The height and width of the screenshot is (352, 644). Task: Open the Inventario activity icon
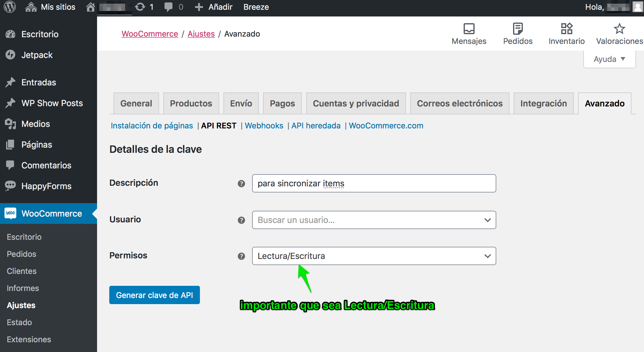[x=566, y=34]
